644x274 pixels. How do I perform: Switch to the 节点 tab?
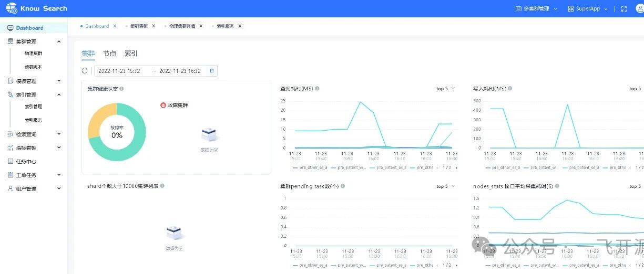coord(110,54)
